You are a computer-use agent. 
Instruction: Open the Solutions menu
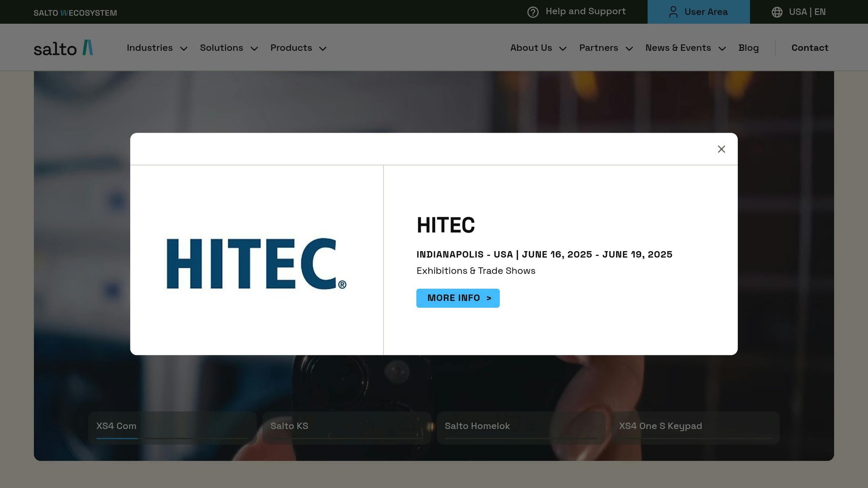point(222,48)
